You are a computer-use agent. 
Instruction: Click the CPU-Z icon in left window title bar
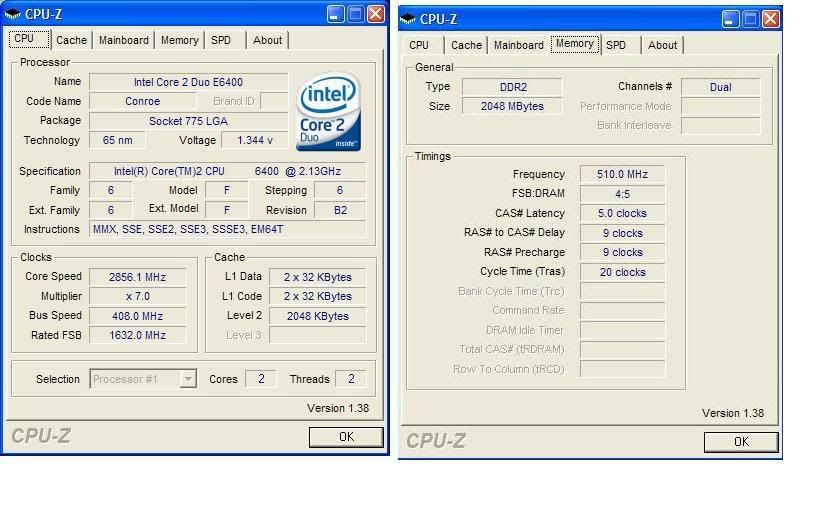point(12,14)
